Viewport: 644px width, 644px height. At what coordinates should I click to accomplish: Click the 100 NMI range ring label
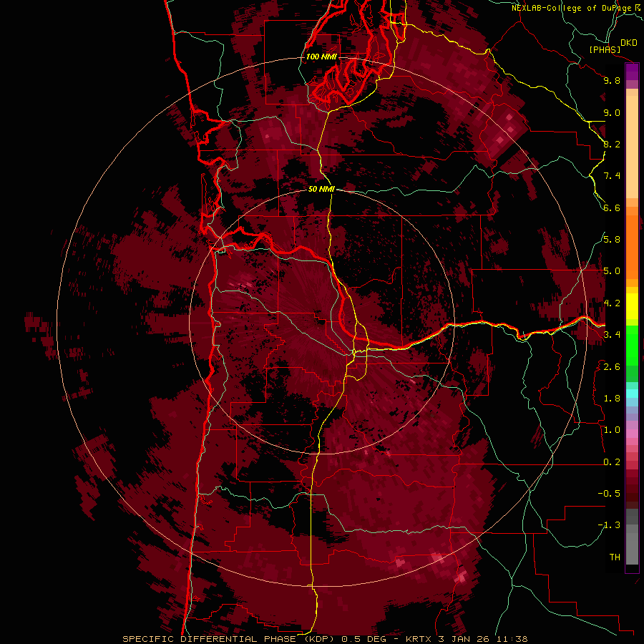coord(321,57)
